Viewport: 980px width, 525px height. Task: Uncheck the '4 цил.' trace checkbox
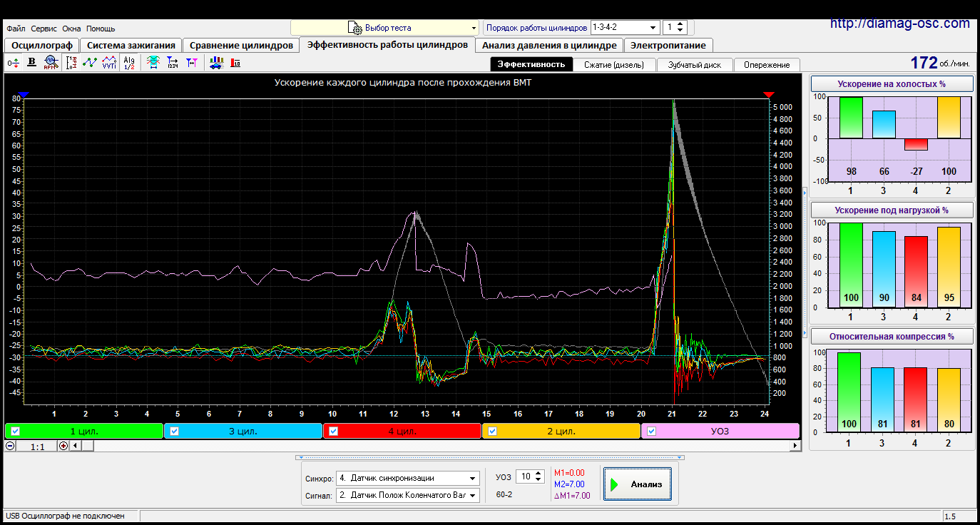pyautogui.click(x=333, y=431)
